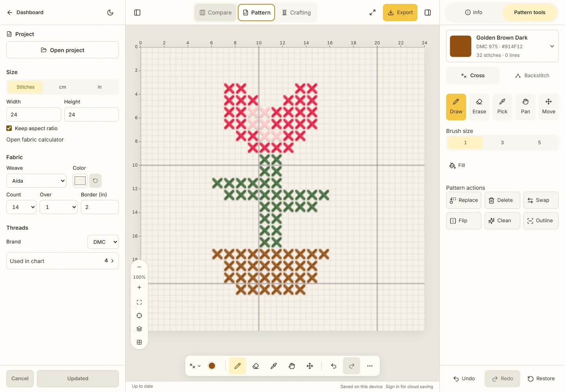Reset the fabric color icon
Viewport: 565px width, 392px height.
pyautogui.click(x=95, y=181)
